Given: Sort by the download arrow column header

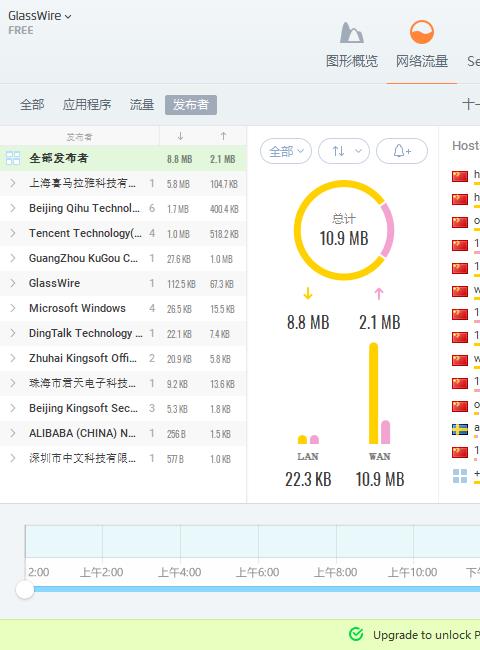Looking at the screenshot, I should (x=180, y=136).
